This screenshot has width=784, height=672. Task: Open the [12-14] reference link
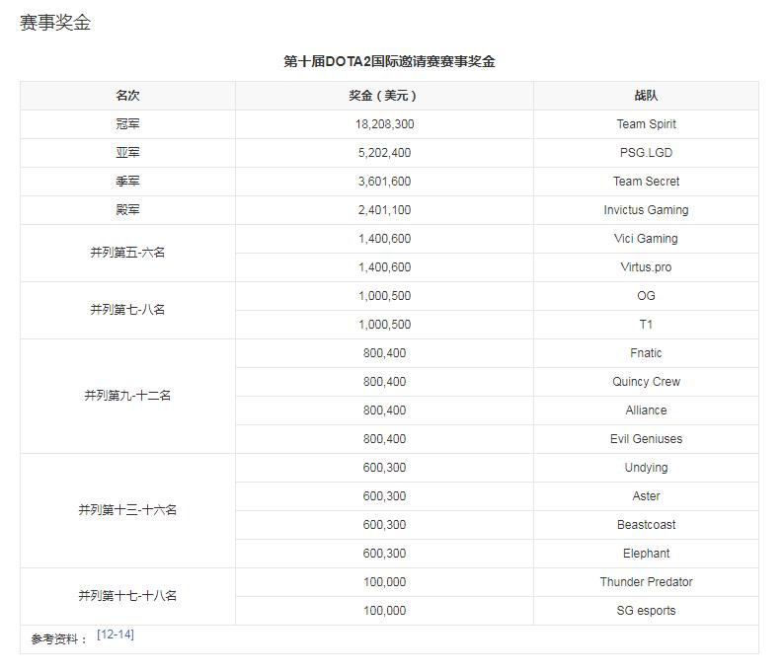pos(116,635)
